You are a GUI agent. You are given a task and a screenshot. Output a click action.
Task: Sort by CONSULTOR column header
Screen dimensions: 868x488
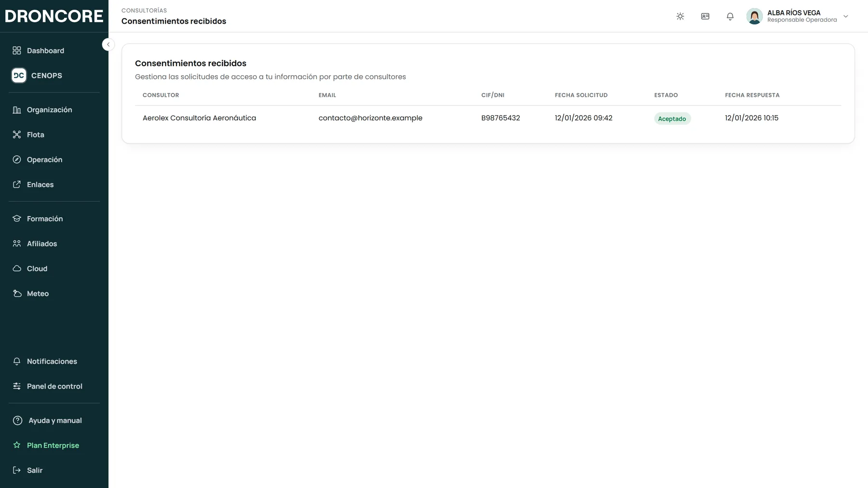click(x=161, y=95)
